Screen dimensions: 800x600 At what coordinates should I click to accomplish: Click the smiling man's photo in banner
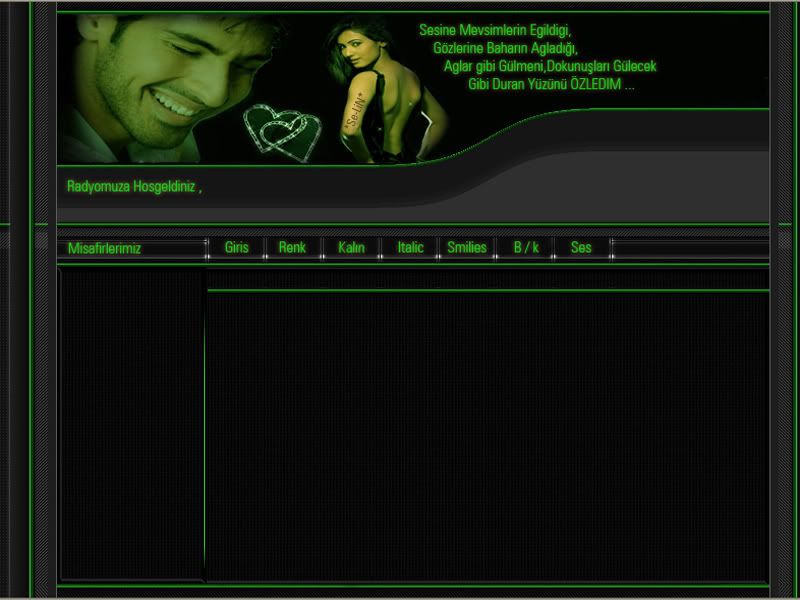click(160, 75)
